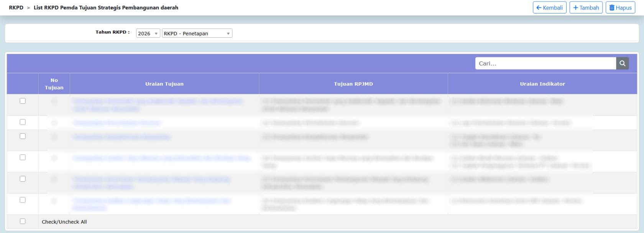
Task: Mark the fourth row's checkbox
Action: point(23,157)
